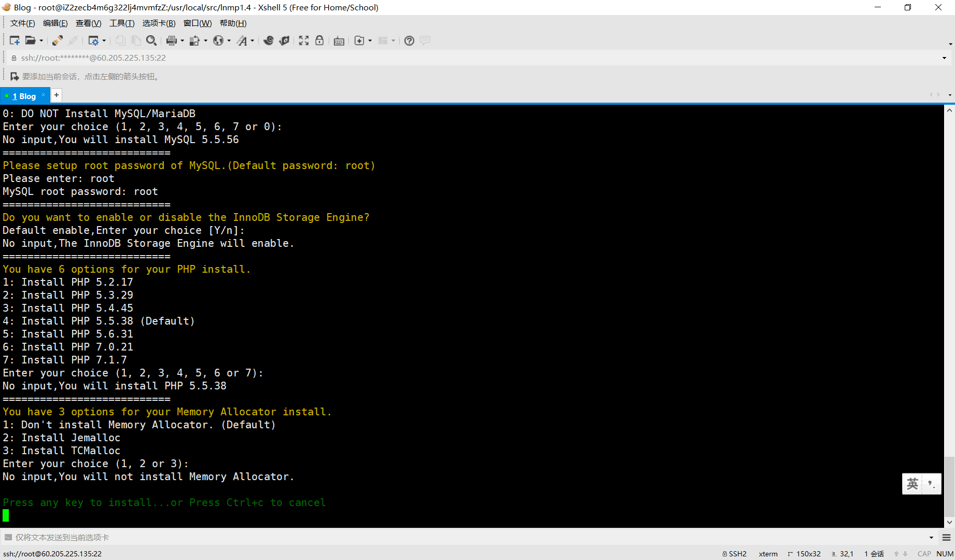955x560 pixels.
Task: Click the Find magnifier icon
Action: (x=151, y=40)
